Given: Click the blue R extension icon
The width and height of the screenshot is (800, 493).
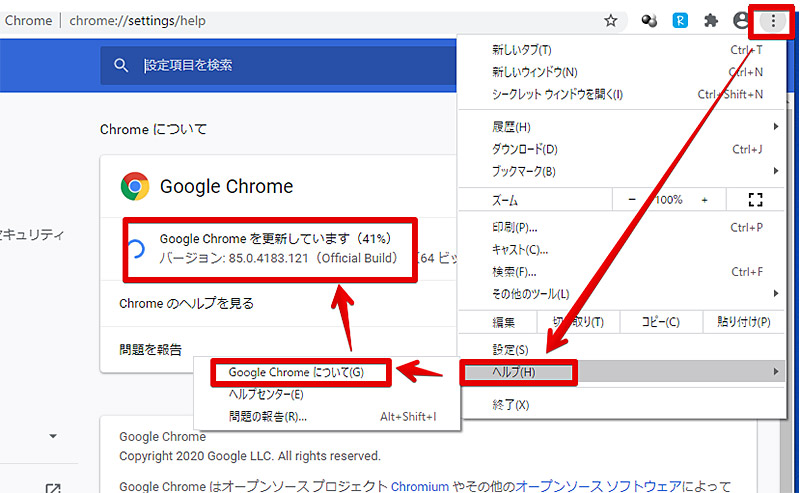Looking at the screenshot, I should pos(680,21).
